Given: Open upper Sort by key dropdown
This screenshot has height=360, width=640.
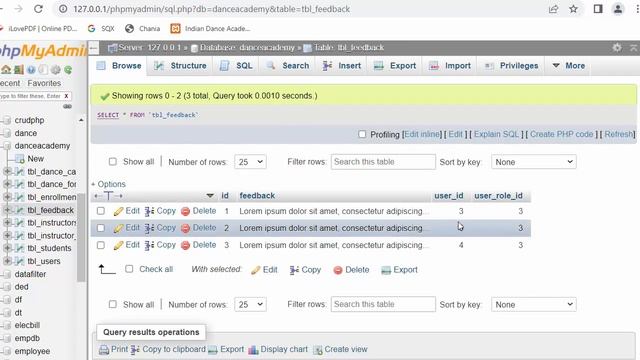Looking at the screenshot, I should pyautogui.click(x=533, y=162).
